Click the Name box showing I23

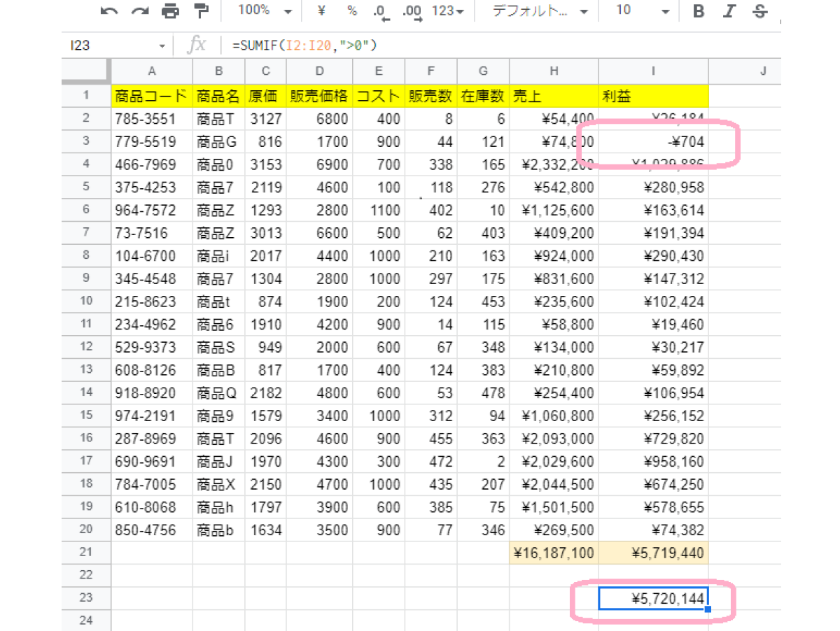[108, 45]
